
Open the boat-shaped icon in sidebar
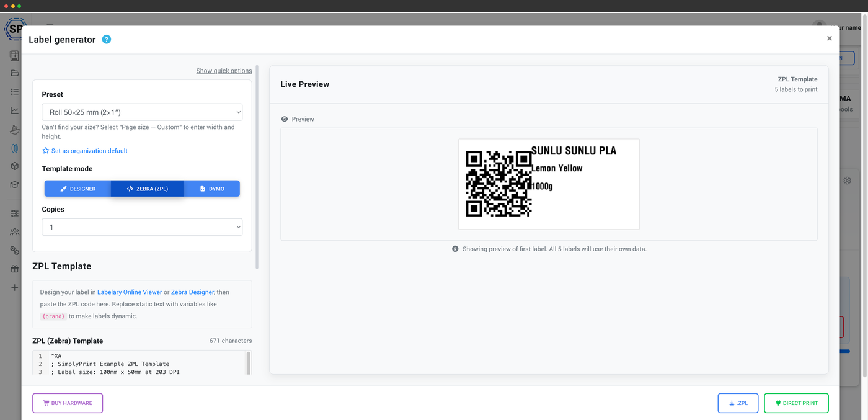(x=15, y=129)
